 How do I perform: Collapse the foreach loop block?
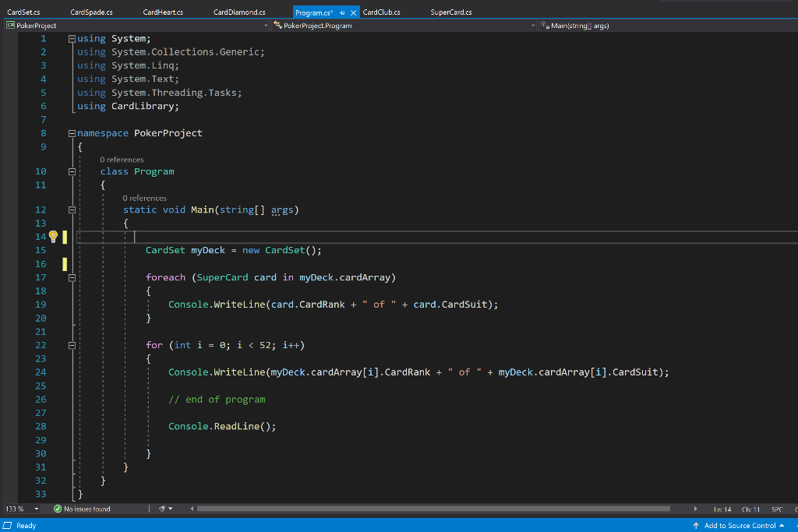point(72,278)
